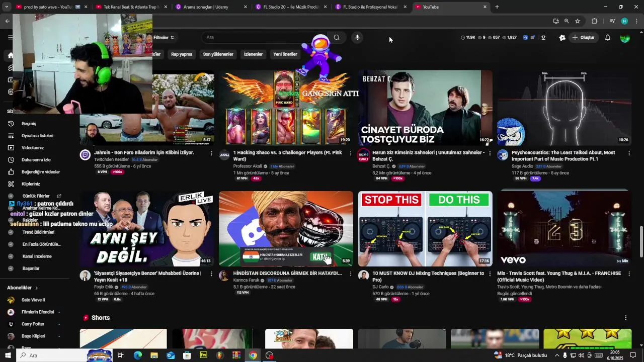Open more options for Harun Sız Kimsiniz video
The width and height of the screenshot is (644, 362).
coord(490,153)
